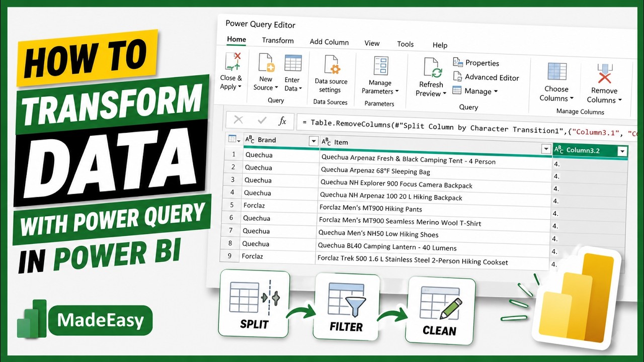This screenshot has height=362, width=644.
Task: Open query Properties
Action: 476,63
